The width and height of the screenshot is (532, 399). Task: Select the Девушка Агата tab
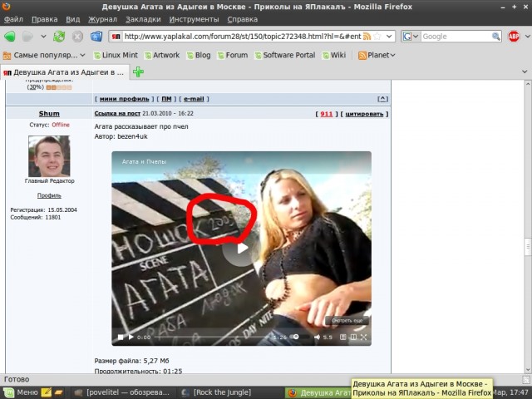[x=64, y=72]
